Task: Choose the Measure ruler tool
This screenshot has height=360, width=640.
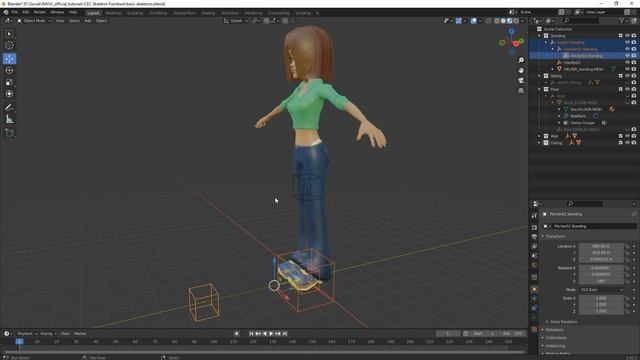Action: tap(9, 119)
